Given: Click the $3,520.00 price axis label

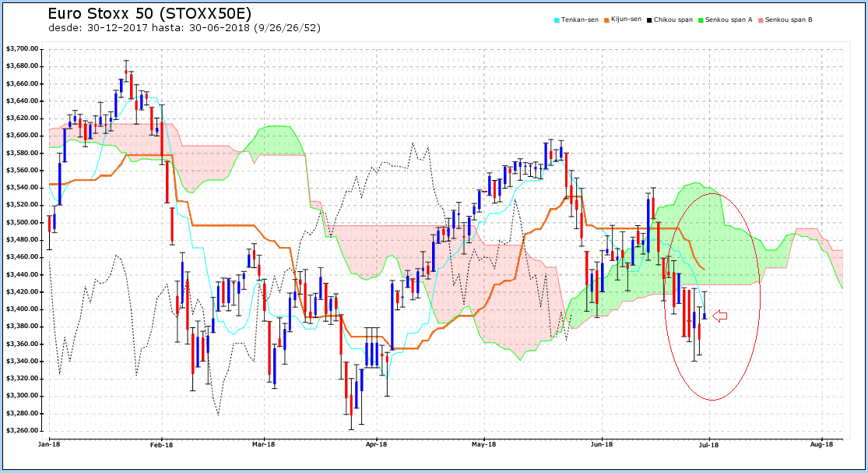Looking at the screenshot, I should (x=22, y=205).
